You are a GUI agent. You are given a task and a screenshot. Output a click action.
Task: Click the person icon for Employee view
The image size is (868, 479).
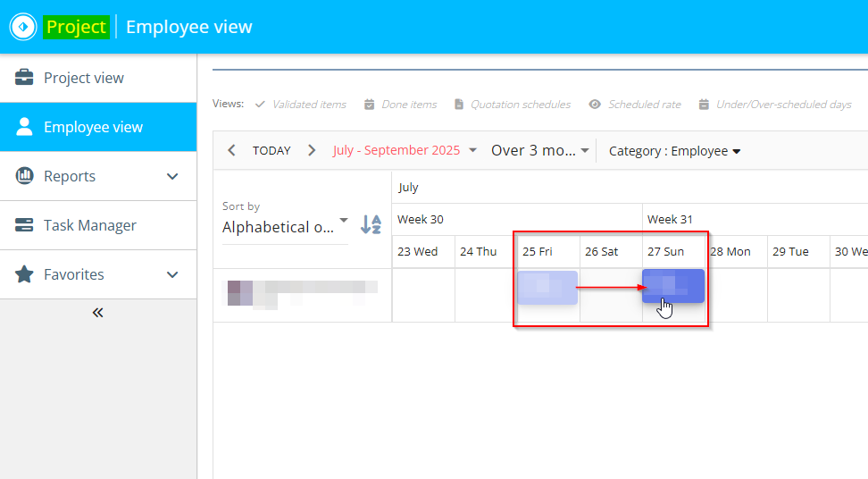[x=24, y=127]
